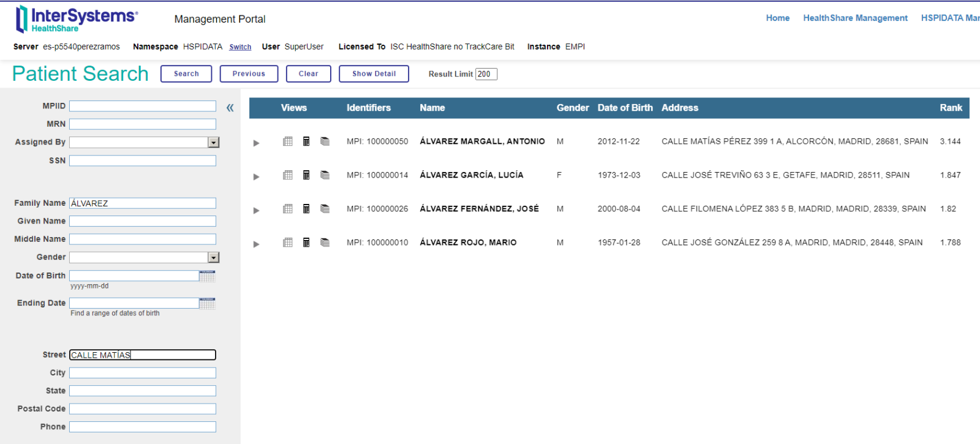Click the Result Limit input field
The height and width of the screenshot is (444, 980).
point(486,74)
